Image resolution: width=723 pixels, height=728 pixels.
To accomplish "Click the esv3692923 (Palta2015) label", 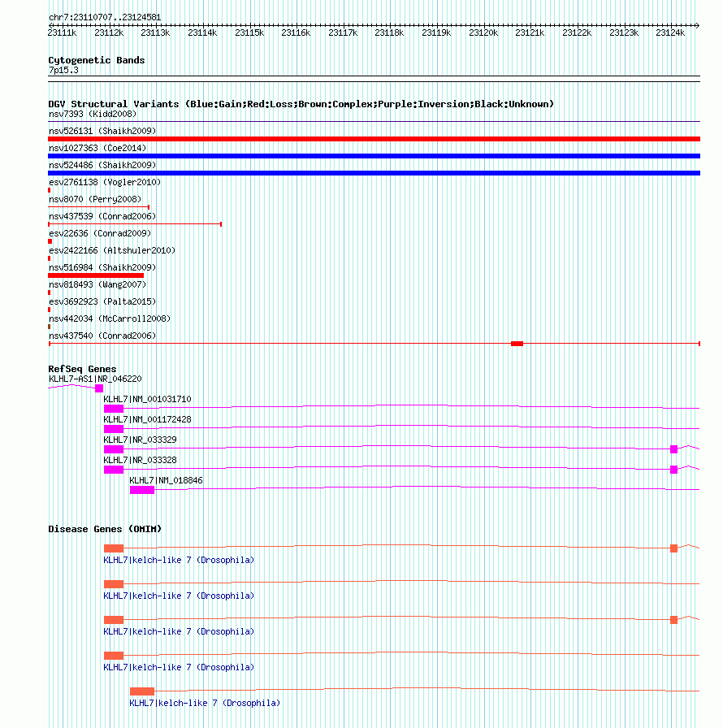I will [x=102, y=301].
